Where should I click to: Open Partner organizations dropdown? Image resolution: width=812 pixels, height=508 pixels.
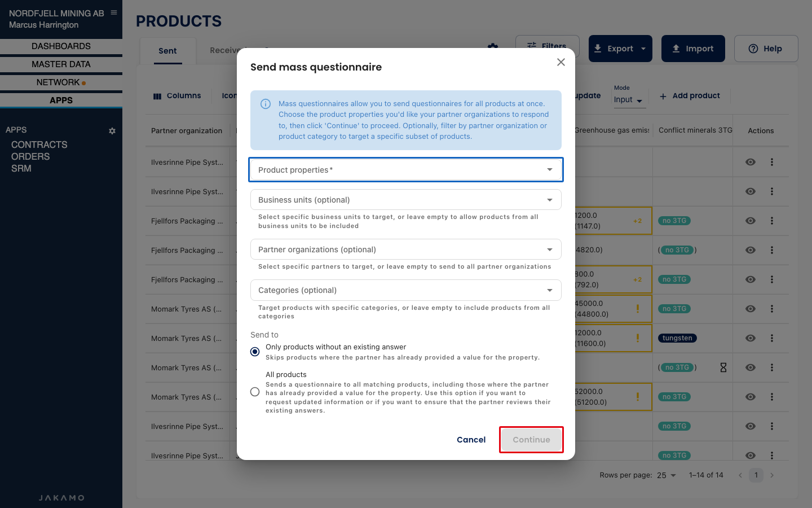point(406,249)
